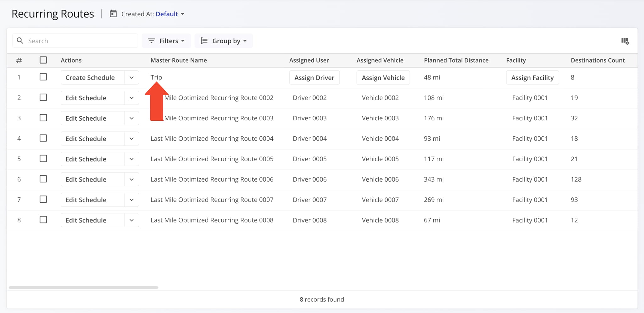This screenshot has width=644, height=313.
Task: Click the calendar icon beside Created At
Action: 113,14
